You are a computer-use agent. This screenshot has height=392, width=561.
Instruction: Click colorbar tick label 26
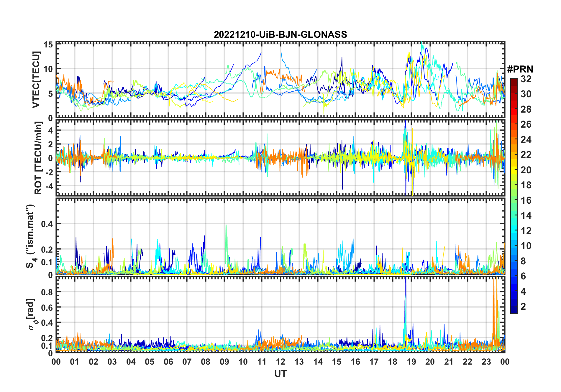526,124
